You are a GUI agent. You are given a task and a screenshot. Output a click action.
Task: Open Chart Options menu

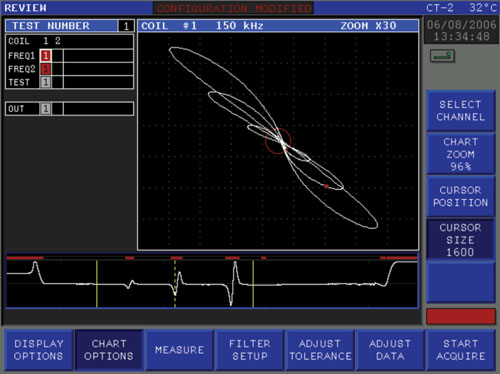(x=109, y=350)
